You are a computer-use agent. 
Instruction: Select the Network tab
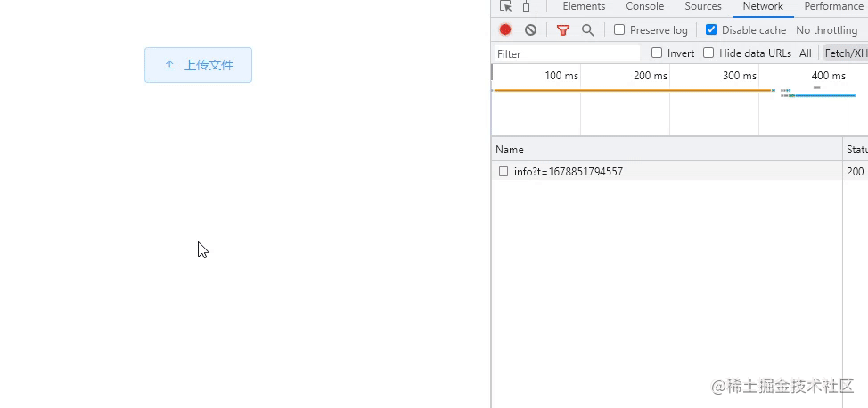click(763, 6)
